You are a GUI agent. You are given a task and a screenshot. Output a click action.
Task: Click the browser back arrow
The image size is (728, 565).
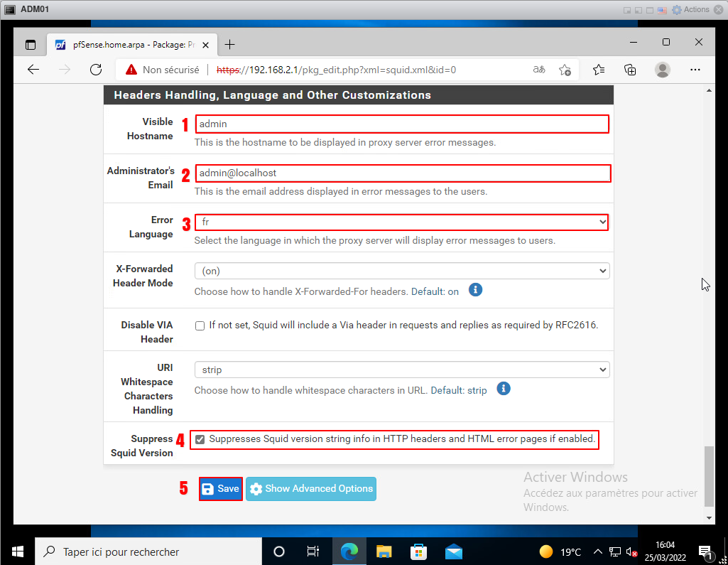coord(33,70)
